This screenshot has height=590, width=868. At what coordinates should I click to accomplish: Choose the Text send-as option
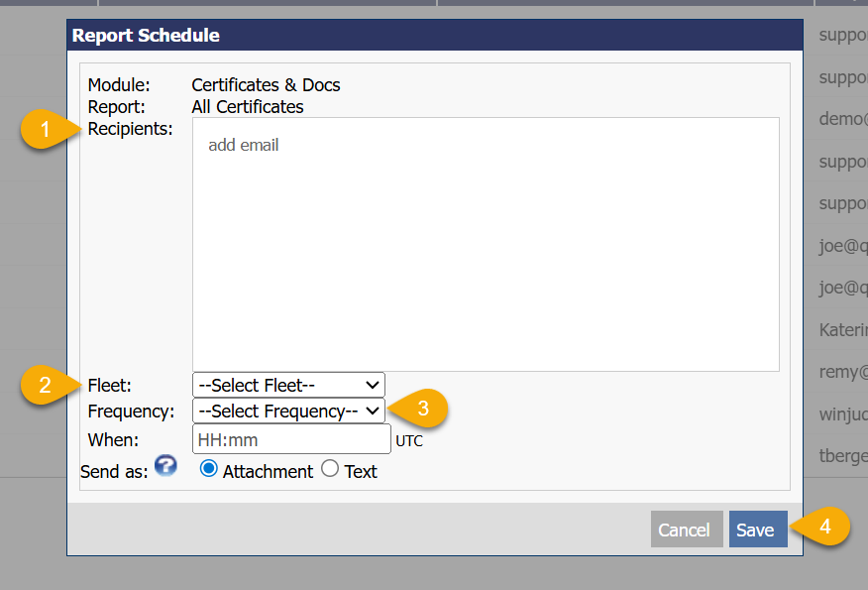[330, 470]
